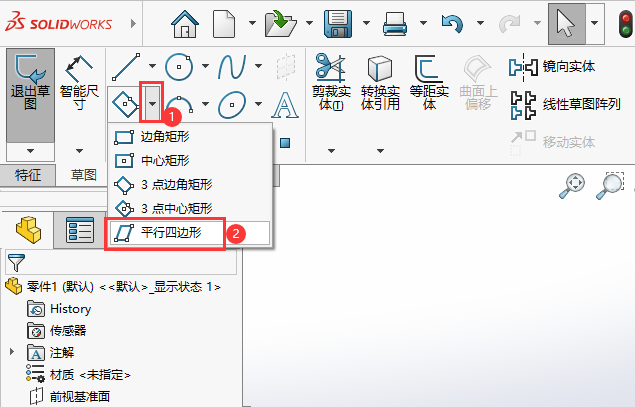The height and width of the screenshot is (407, 635).
Task: Select the rectangle tool icon in the sketch toolbar
Action: (x=125, y=104)
